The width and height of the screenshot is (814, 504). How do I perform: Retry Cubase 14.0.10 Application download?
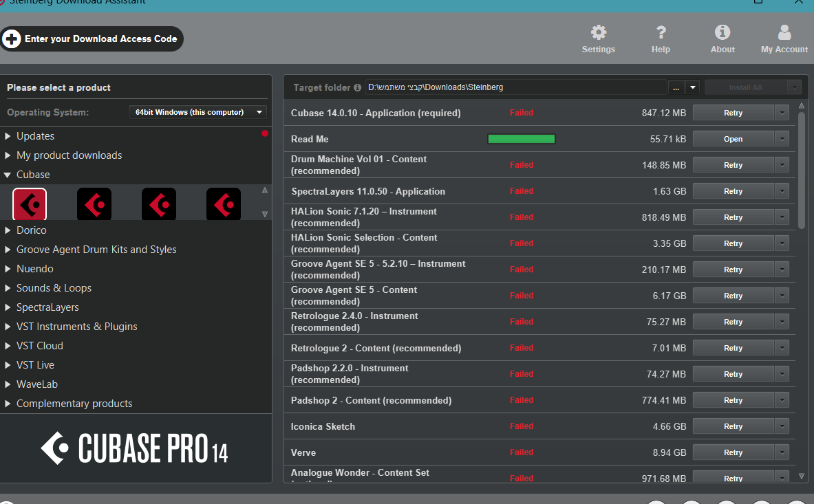coord(733,113)
